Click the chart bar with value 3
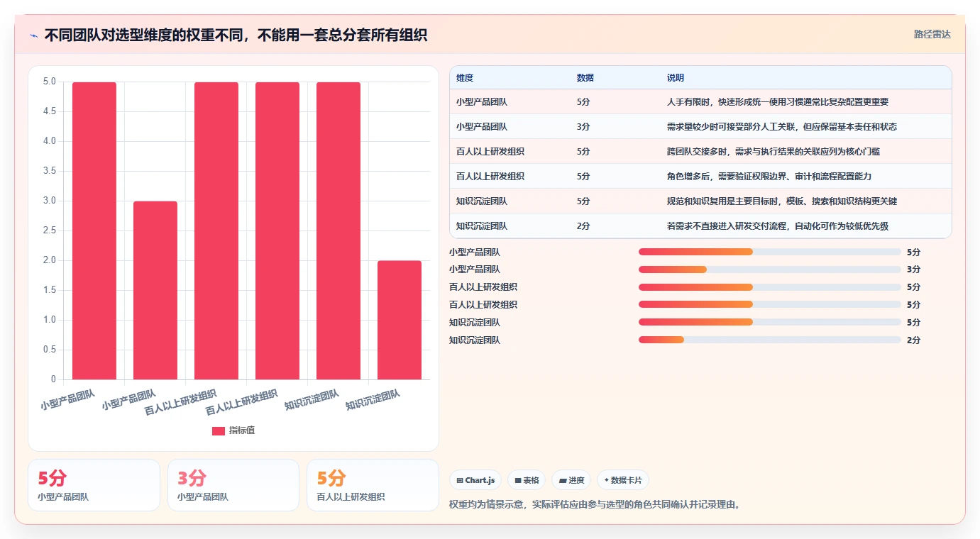The height and width of the screenshot is (539, 980). point(155,290)
